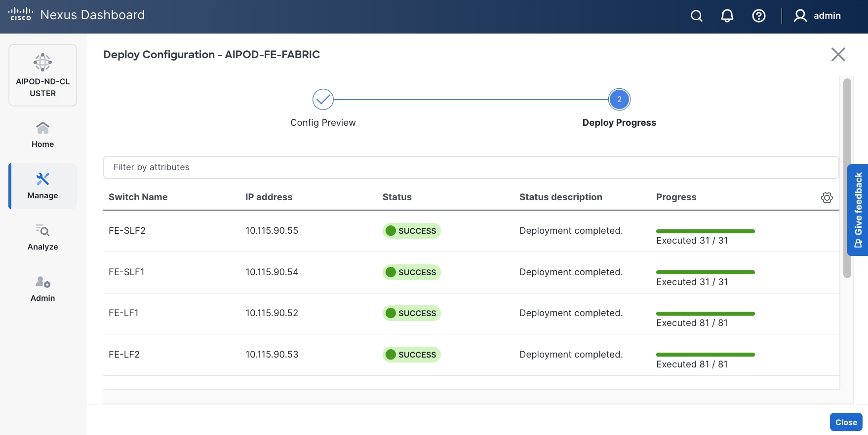The image size is (868, 435).
Task: Close the Deploy Configuration dialog with X
Action: 838,54
